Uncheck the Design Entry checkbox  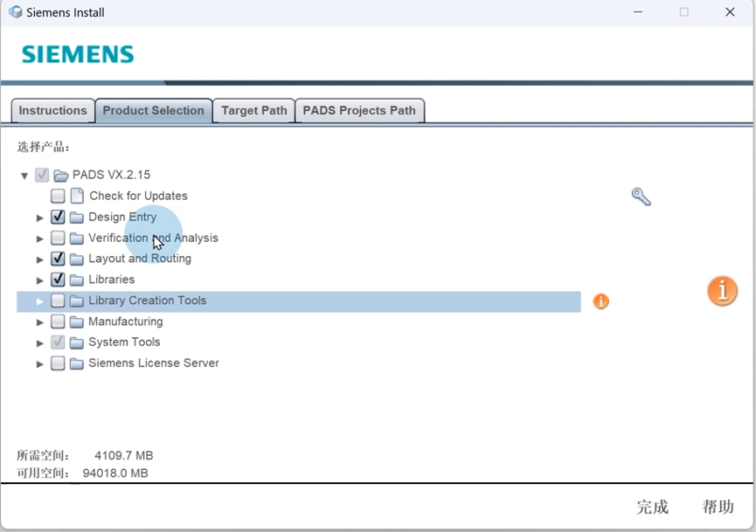(58, 217)
